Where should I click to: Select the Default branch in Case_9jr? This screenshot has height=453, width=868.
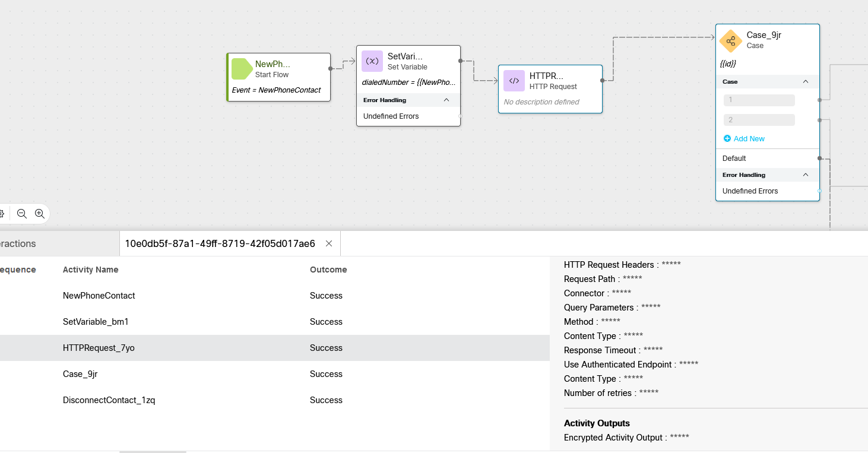tap(734, 158)
